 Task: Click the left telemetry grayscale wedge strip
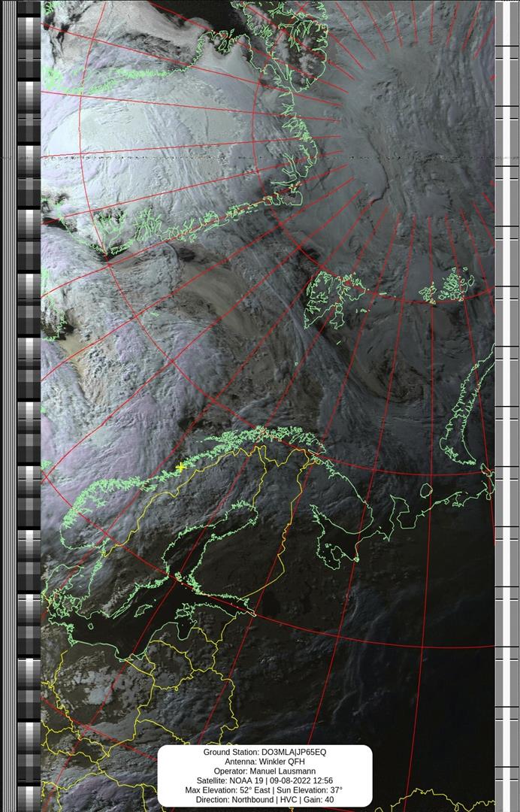pos(29,406)
